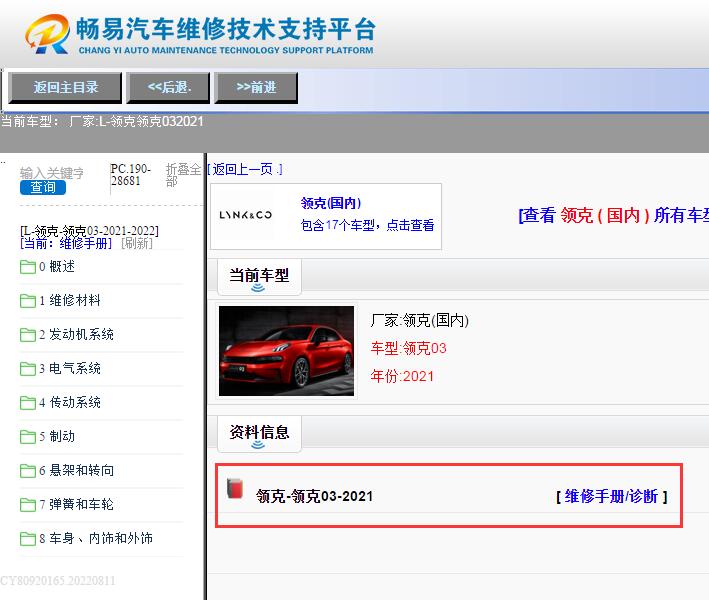Open the 5 制动 tree item
709x600 pixels.
pyautogui.click(x=57, y=437)
